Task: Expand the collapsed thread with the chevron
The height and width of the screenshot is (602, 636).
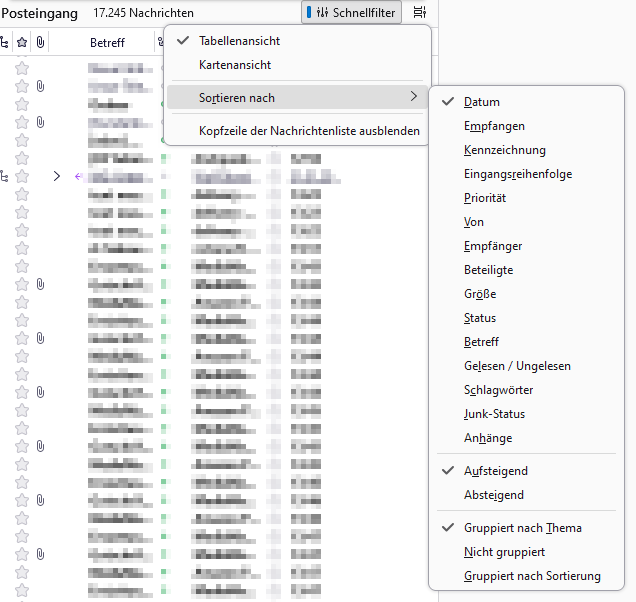Action: (57, 176)
